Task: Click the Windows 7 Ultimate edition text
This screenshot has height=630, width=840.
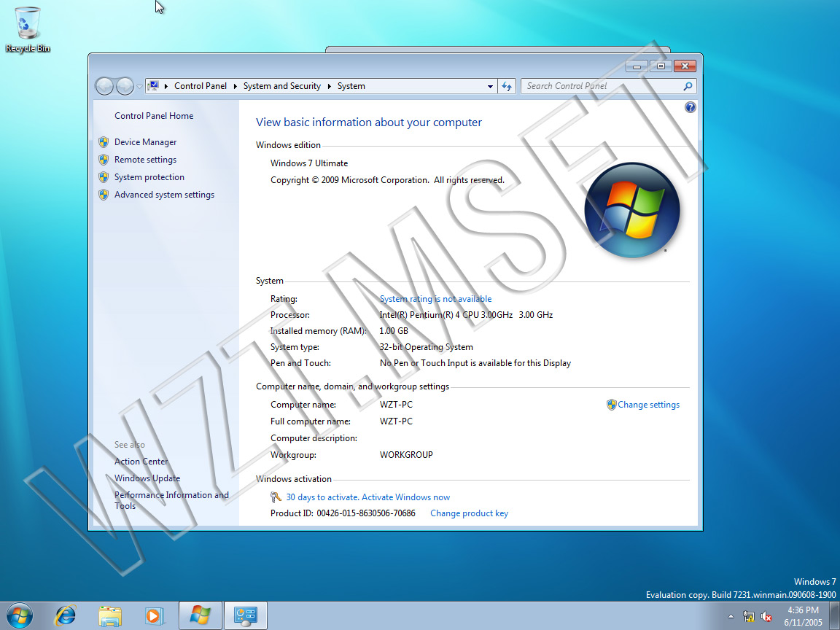Action: [x=309, y=163]
